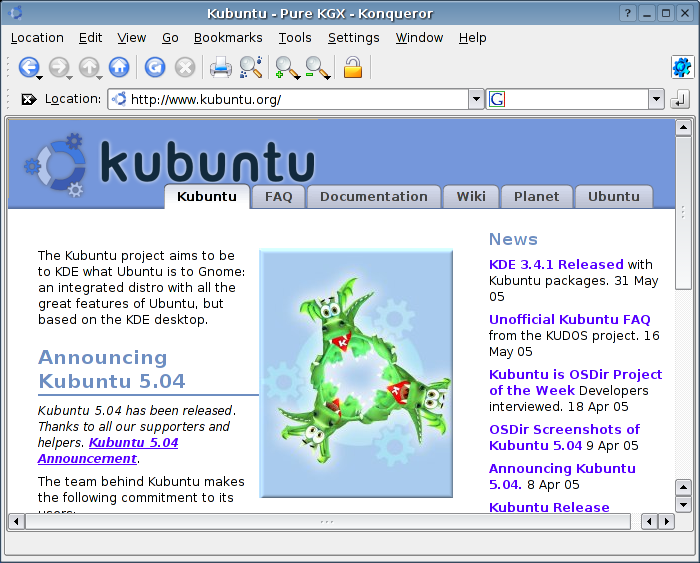Switch to the Ubuntu page tab
This screenshot has width=700, height=563.
[x=614, y=196]
